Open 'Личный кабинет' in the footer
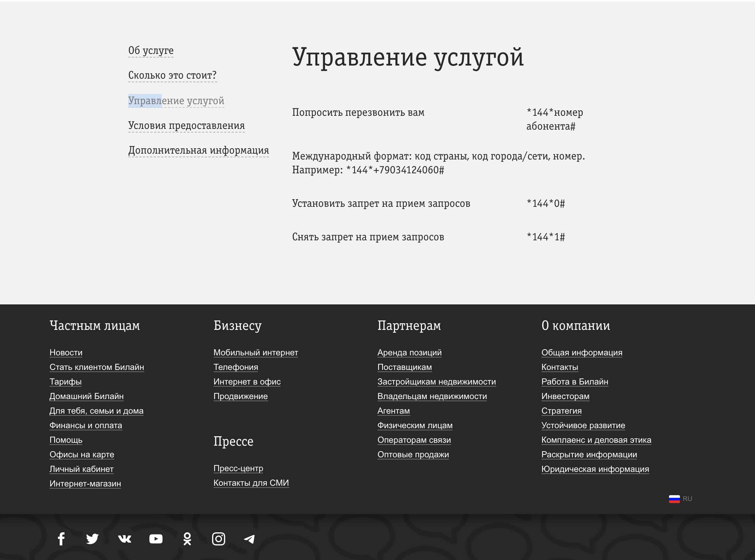Screen dimensions: 755x560 [81, 469]
